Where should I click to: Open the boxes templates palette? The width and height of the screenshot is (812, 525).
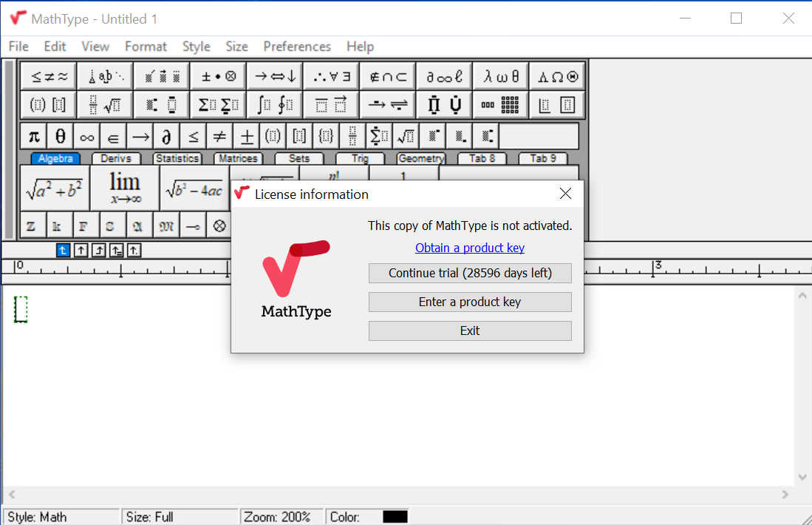pyautogui.click(x=557, y=105)
